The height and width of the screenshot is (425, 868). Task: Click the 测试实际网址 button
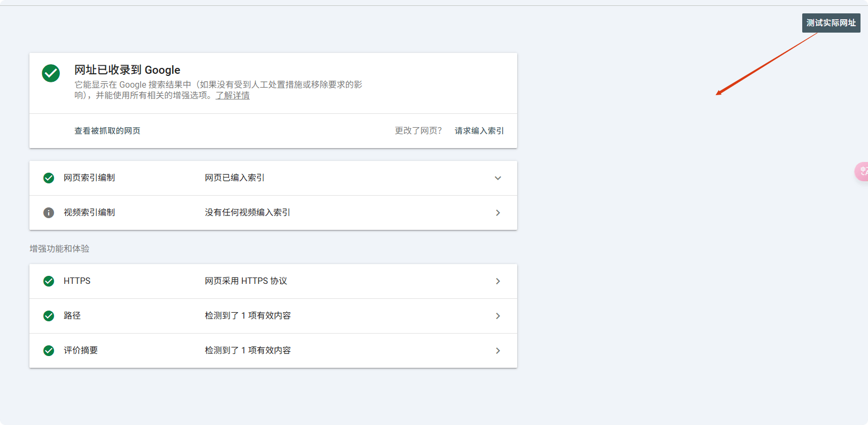click(x=831, y=23)
